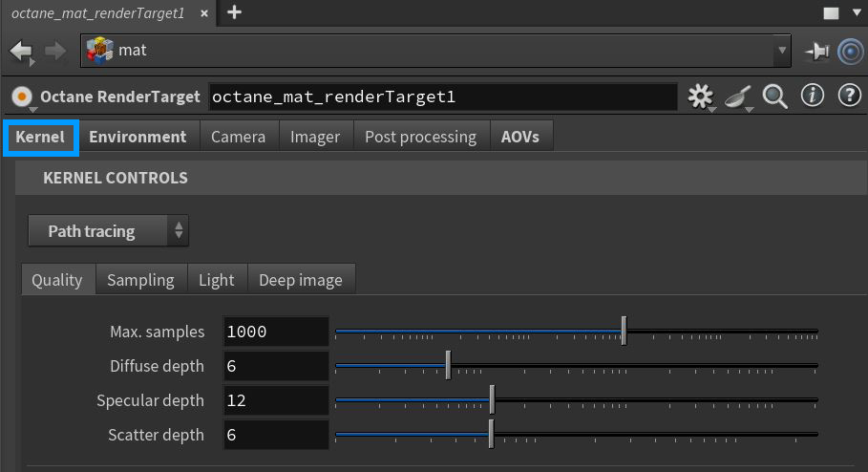Click the Max. samples slider handle
This screenshot has height=472, width=868.
[624, 332]
